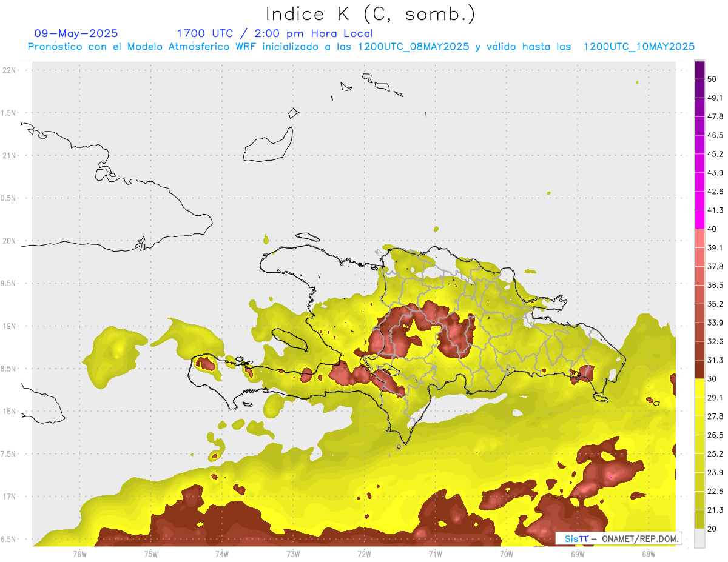Image resolution: width=728 pixels, height=562 pixels.
Task: Click the colorbar label "42.6"
Action: tap(715, 192)
